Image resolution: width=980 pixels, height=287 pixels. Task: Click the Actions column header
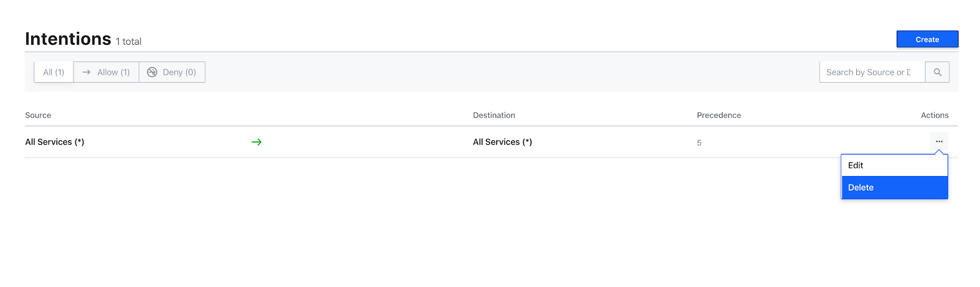click(x=934, y=115)
